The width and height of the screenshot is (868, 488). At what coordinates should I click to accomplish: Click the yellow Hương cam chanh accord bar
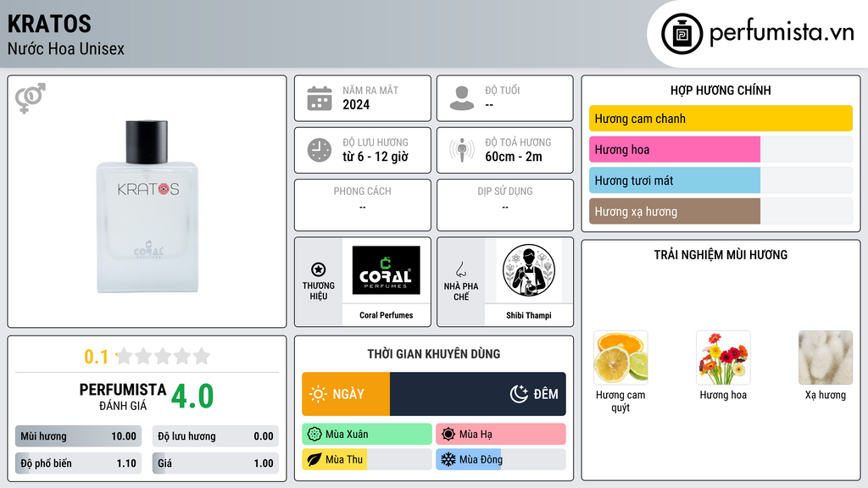[x=721, y=119]
